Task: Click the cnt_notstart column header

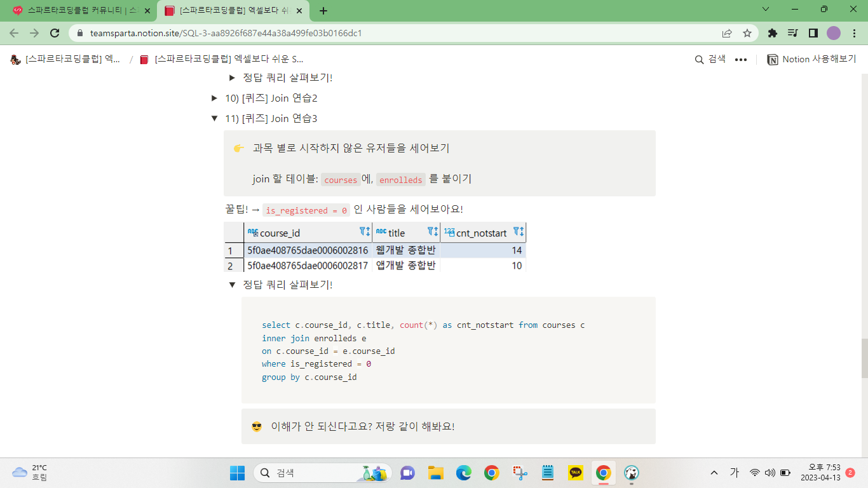Action: (482, 233)
